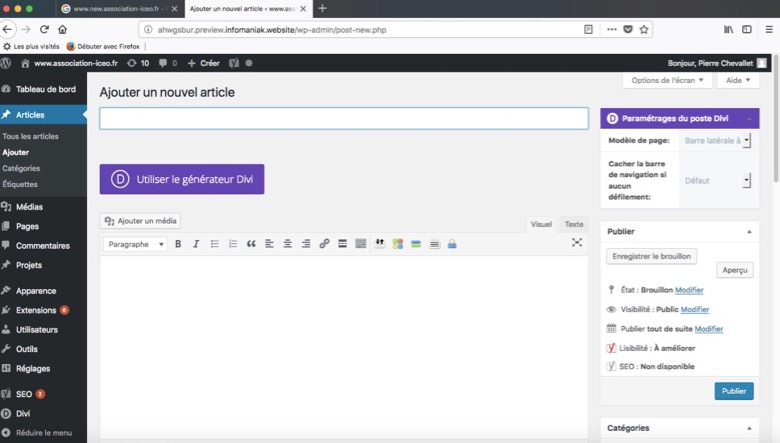
Task: Modify Visibilité Public setting
Action: point(694,309)
